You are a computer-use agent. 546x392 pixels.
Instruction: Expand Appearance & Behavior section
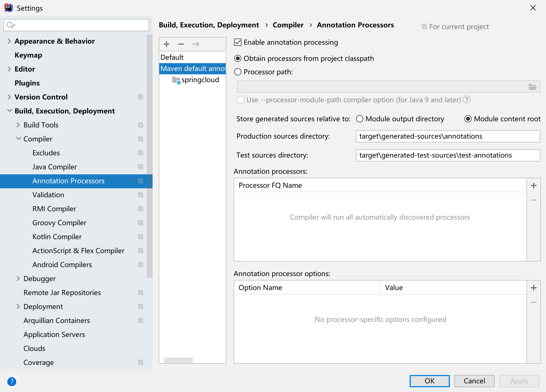[x=9, y=41]
